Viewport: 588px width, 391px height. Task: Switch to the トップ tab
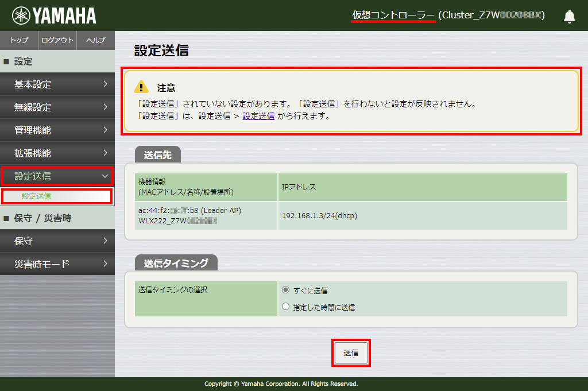18,40
